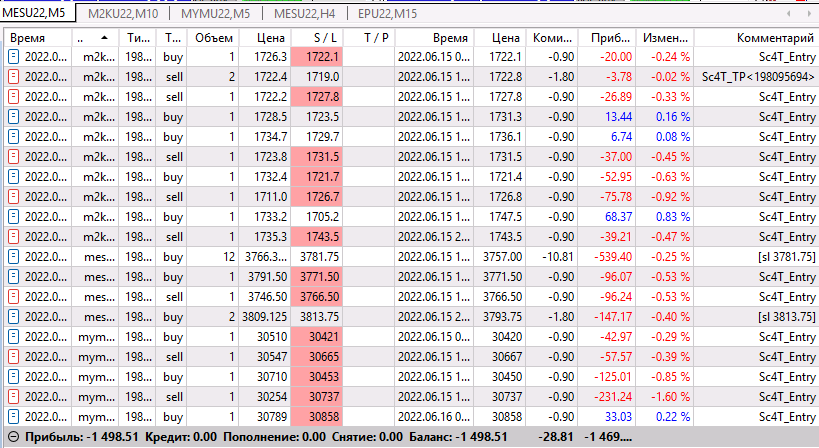Sort trades by Объем column header
This screenshot has width=819, height=448.
[x=213, y=38]
